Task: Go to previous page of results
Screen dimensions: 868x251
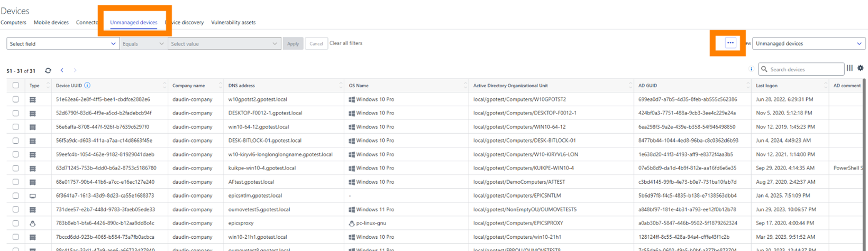Action: pyautogui.click(x=62, y=70)
